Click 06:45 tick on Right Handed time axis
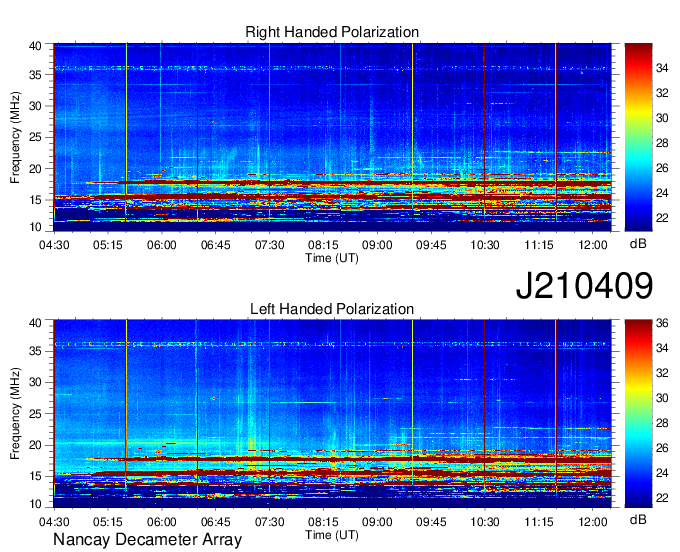 click(216, 245)
